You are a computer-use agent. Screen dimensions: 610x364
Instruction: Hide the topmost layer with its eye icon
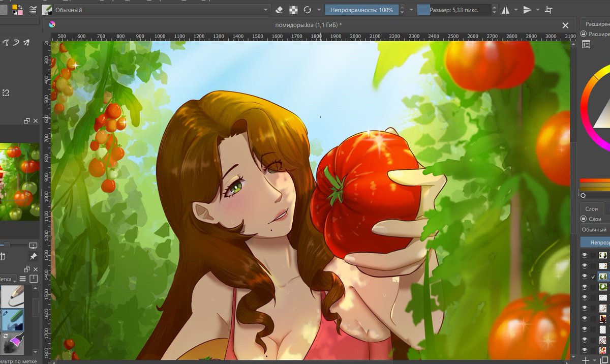584,255
